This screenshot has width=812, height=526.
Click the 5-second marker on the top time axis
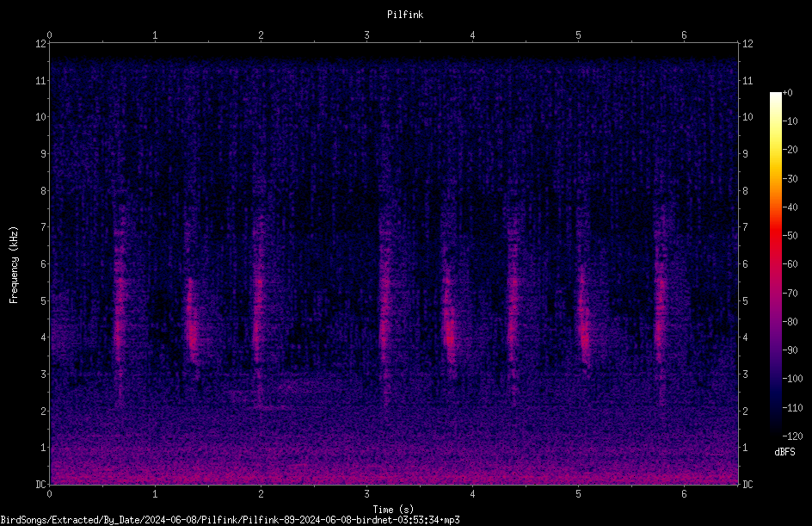coord(578,35)
